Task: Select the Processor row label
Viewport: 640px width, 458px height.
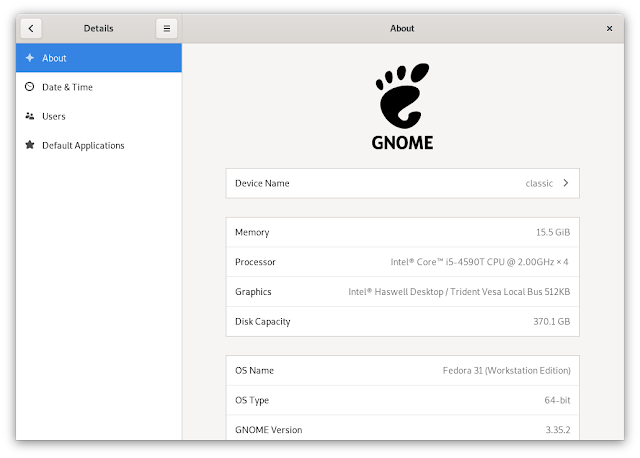Action: pos(256,262)
